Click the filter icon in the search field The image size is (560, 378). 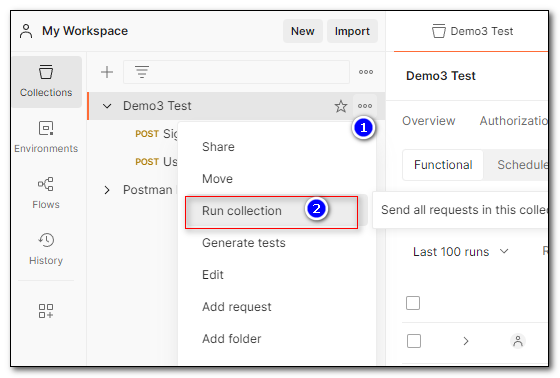click(142, 72)
